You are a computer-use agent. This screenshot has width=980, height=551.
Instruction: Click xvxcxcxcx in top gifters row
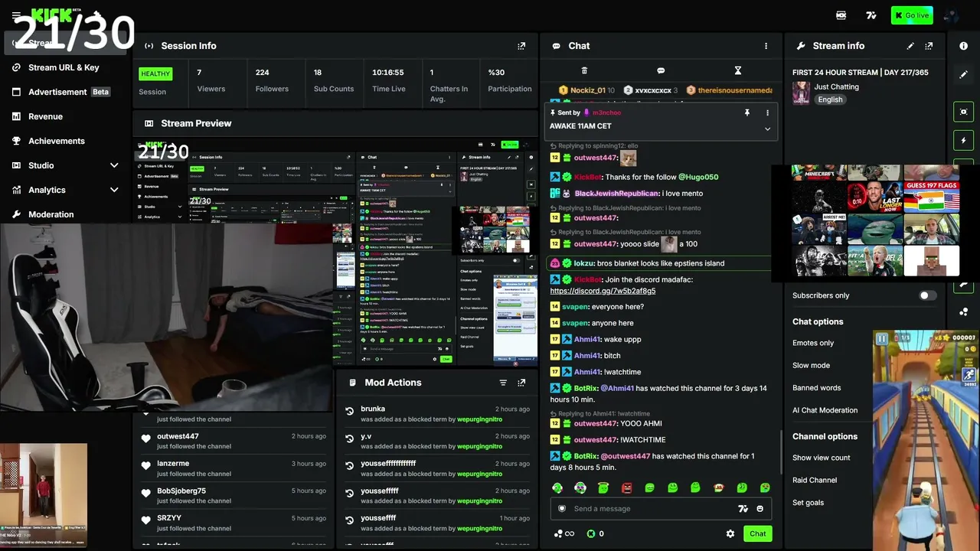pyautogui.click(x=651, y=90)
